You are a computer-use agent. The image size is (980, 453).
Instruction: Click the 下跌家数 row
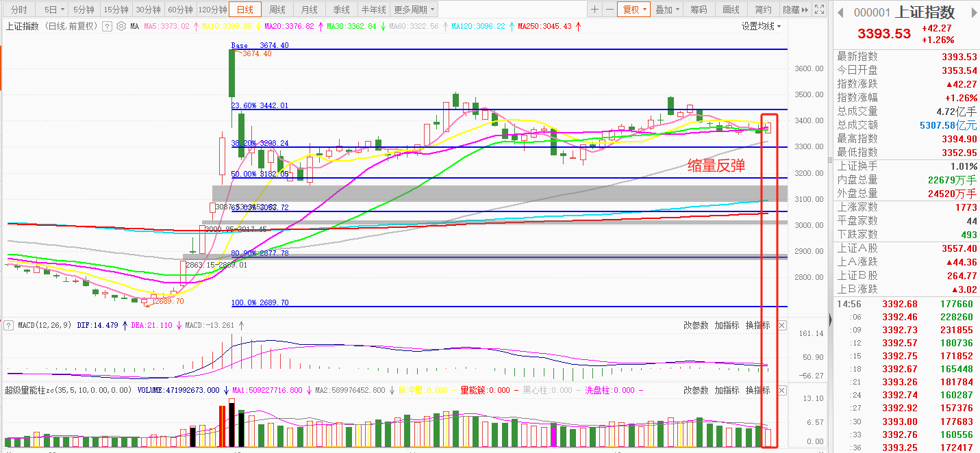907,235
